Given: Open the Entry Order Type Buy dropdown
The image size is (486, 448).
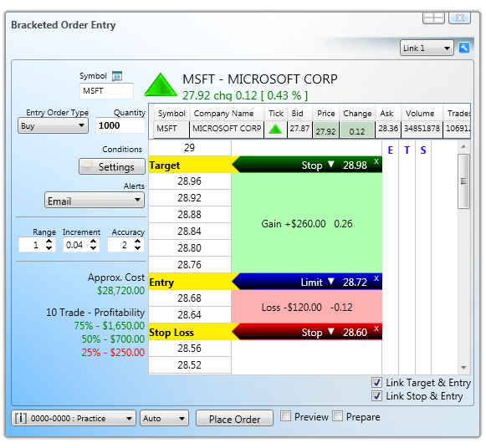Looking at the screenshot, I should (x=53, y=125).
